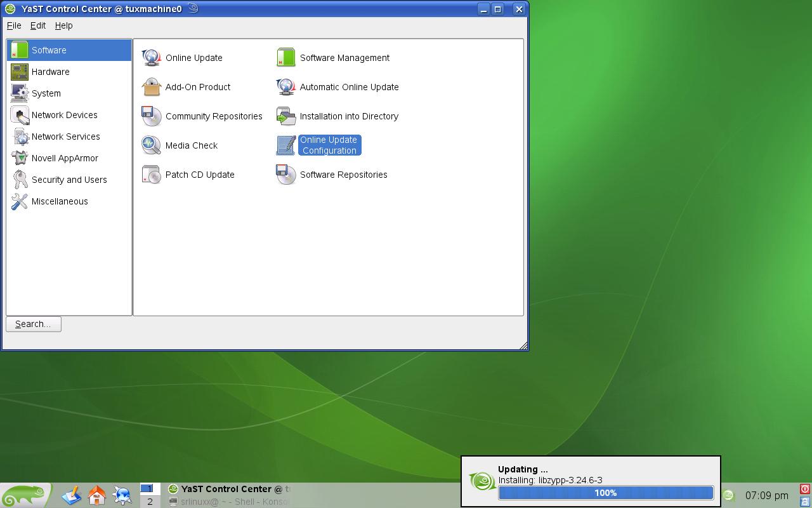Open the Patch CD Update icon
Screen dimensions: 812x508
click(x=152, y=175)
